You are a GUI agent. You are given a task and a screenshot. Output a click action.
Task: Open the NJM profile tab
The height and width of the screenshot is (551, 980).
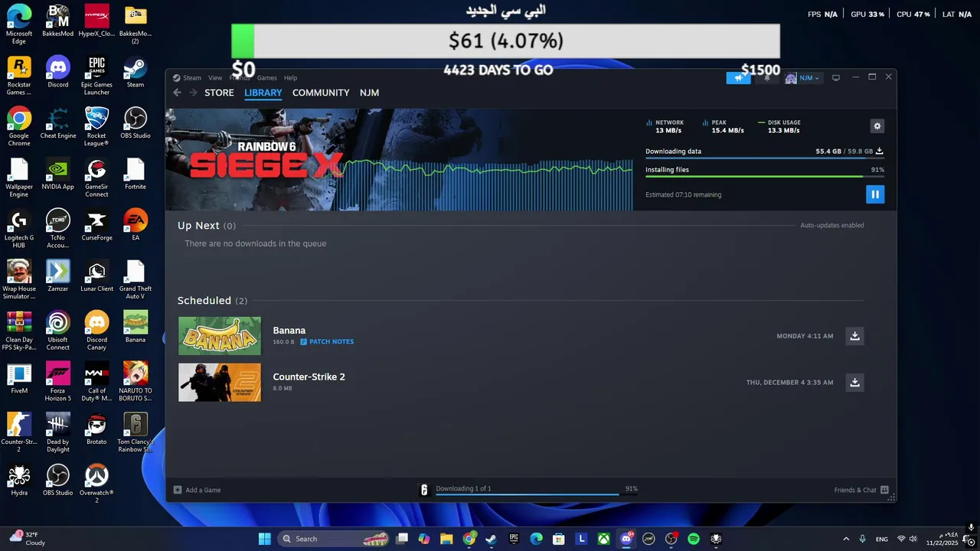(x=369, y=93)
